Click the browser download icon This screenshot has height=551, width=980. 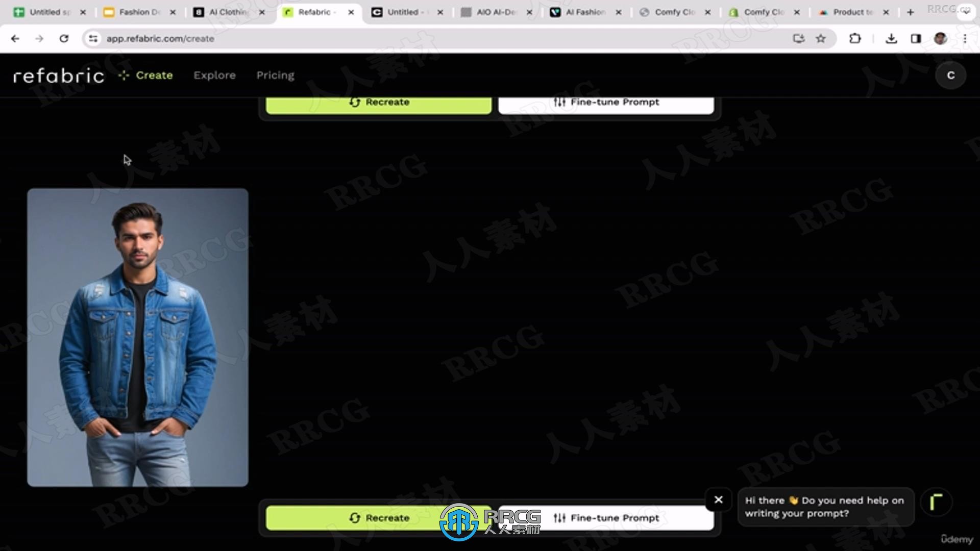891,38
